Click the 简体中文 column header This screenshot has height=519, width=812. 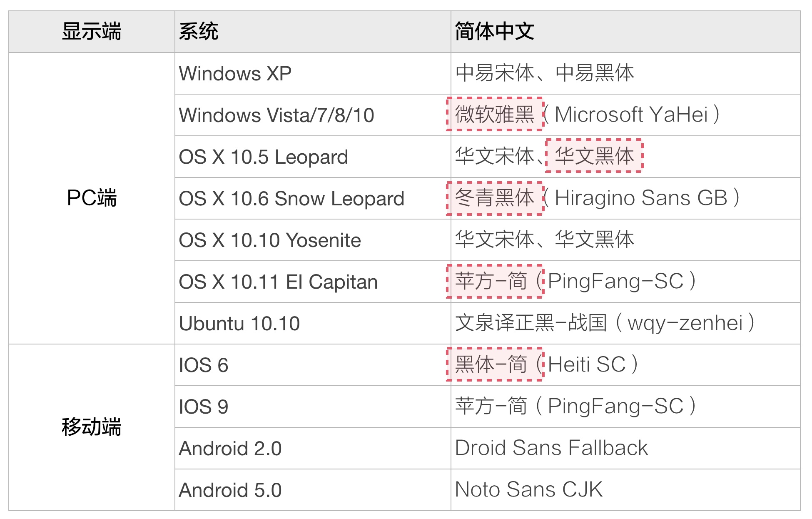click(494, 32)
